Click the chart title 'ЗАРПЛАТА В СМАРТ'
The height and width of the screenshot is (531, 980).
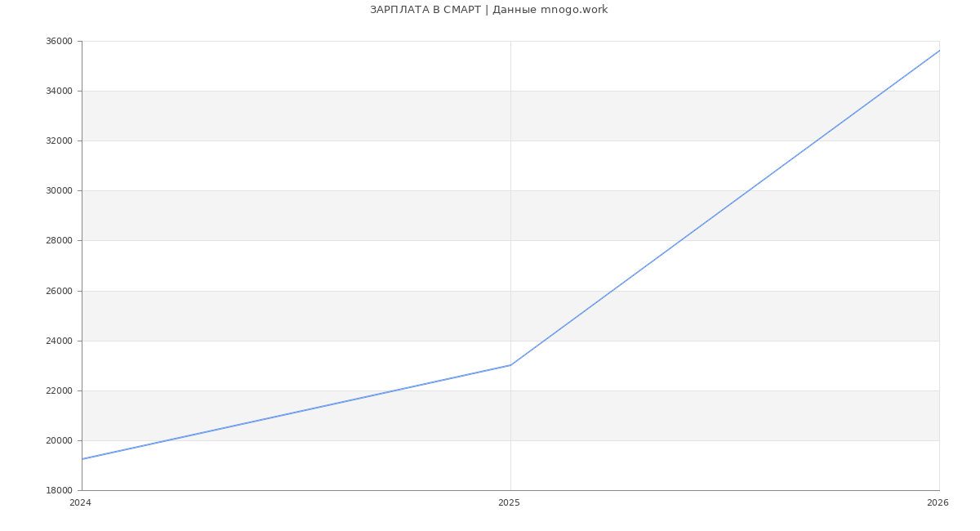[x=425, y=10]
